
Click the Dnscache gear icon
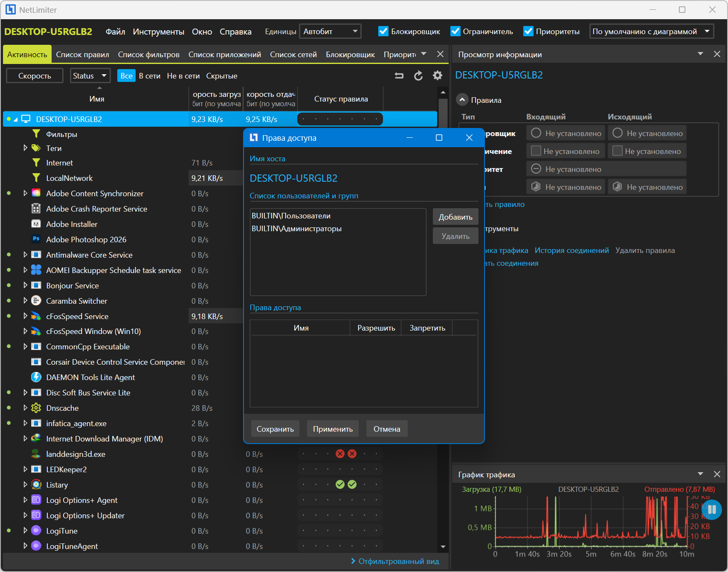pyautogui.click(x=36, y=408)
